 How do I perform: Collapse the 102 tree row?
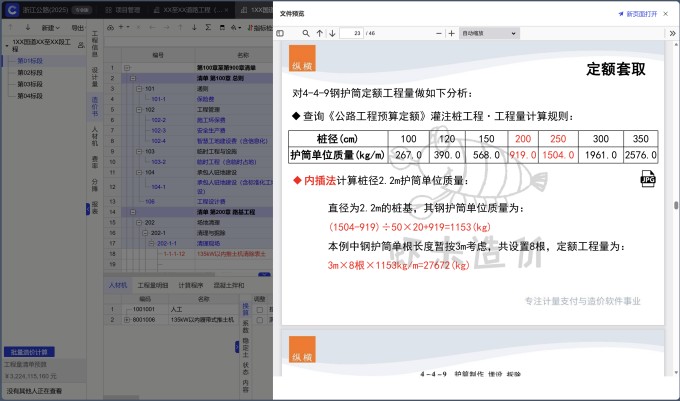pyautogui.click(x=138, y=110)
